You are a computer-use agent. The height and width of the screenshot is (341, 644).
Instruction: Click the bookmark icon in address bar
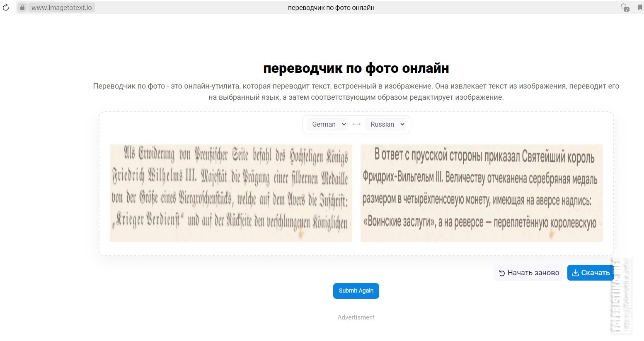(640, 7)
